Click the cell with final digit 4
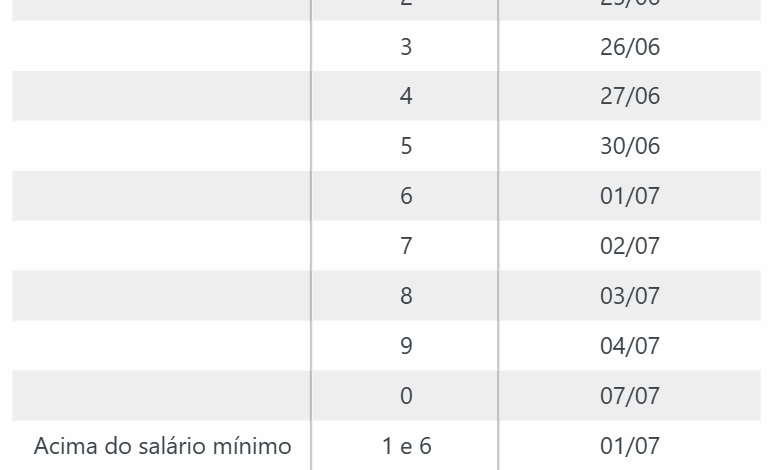The height and width of the screenshot is (470, 773). [x=406, y=96]
